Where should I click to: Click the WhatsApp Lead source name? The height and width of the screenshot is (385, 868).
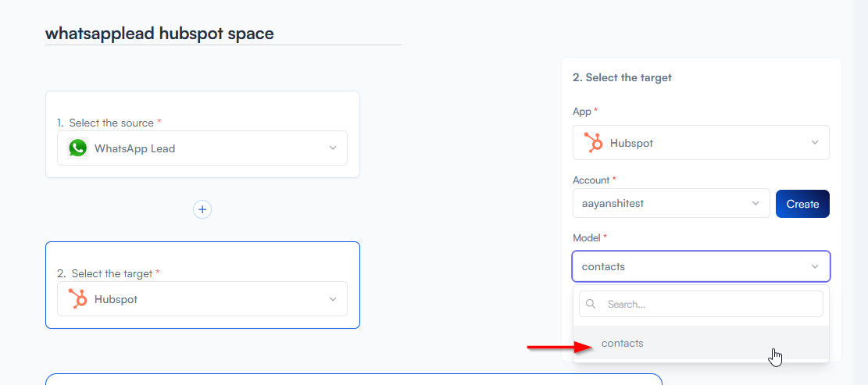point(134,148)
